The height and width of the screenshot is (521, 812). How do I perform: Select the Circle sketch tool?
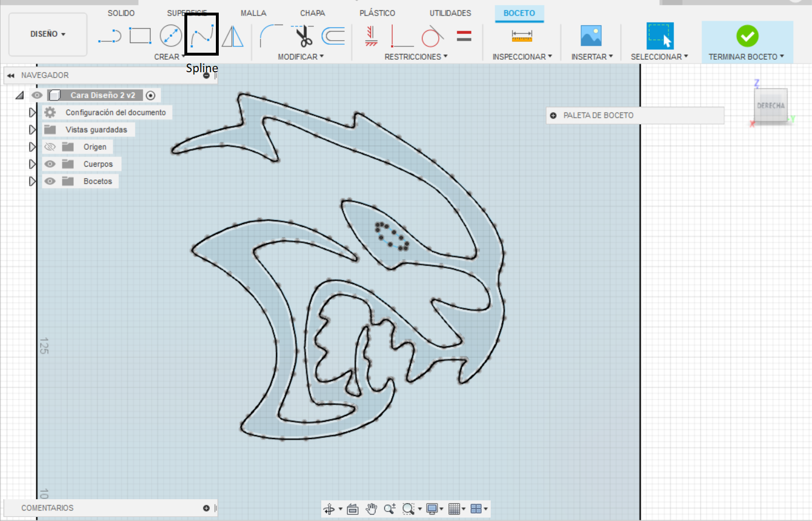[171, 36]
